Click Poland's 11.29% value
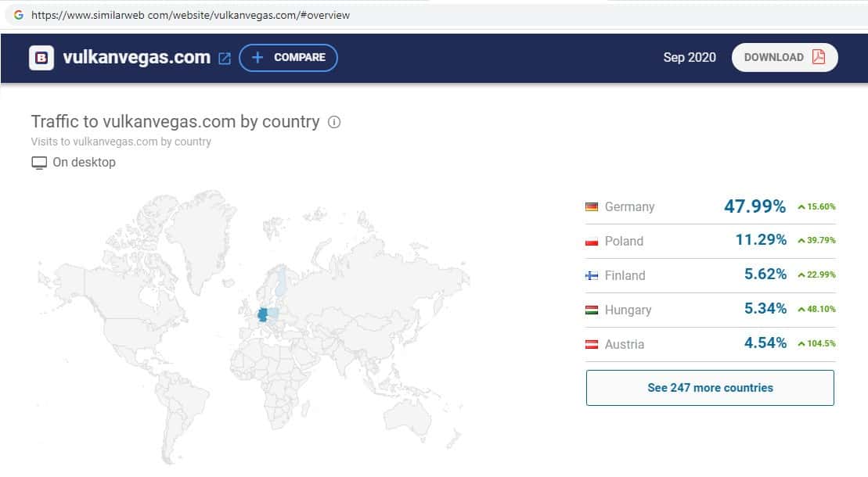Image resolution: width=868 pixels, height=477 pixels. point(761,239)
